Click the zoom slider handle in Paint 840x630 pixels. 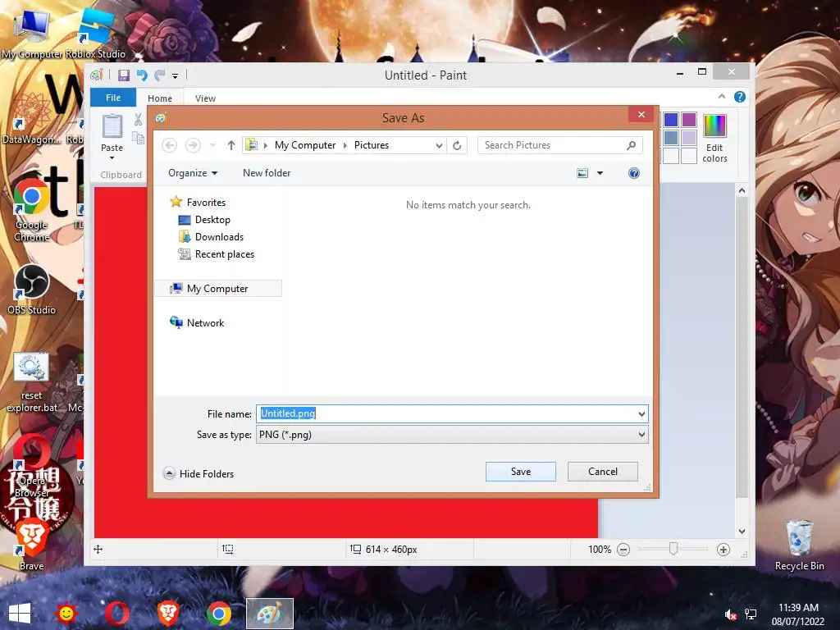pos(673,549)
